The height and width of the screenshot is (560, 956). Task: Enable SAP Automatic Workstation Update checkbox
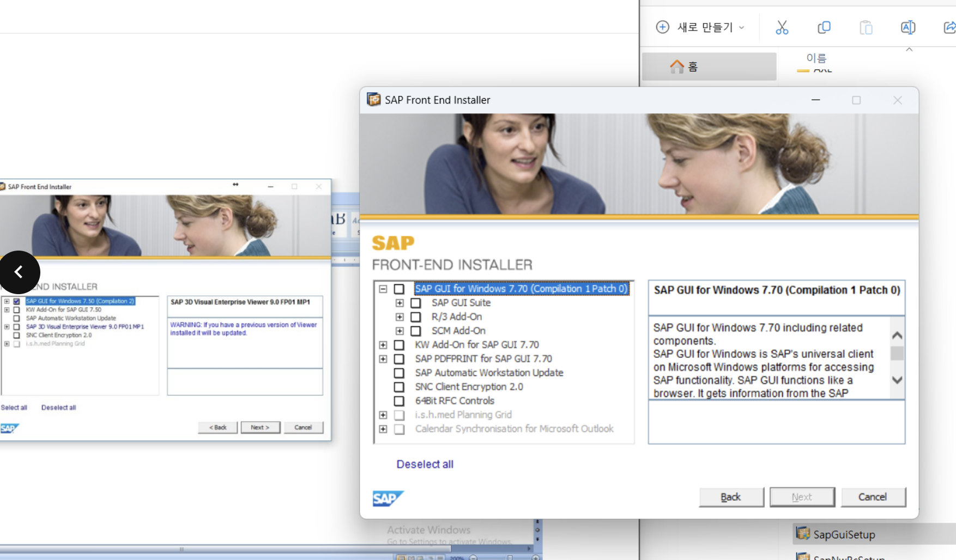click(399, 373)
